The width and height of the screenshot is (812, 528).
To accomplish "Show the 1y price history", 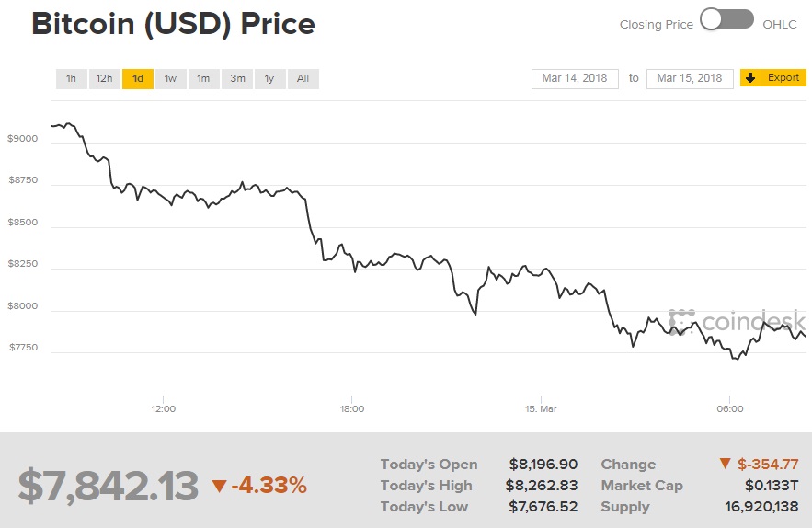I will pyautogui.click(x=269, y=79).
